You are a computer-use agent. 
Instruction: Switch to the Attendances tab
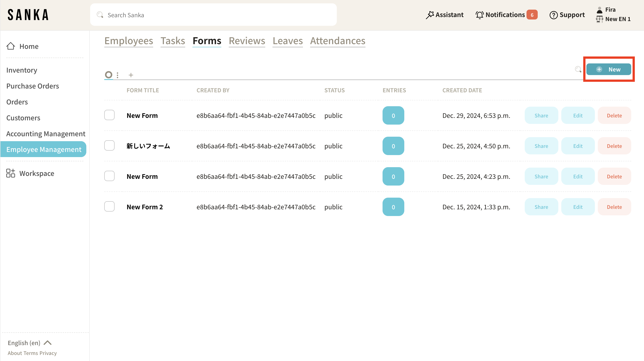tap(337, 41)
